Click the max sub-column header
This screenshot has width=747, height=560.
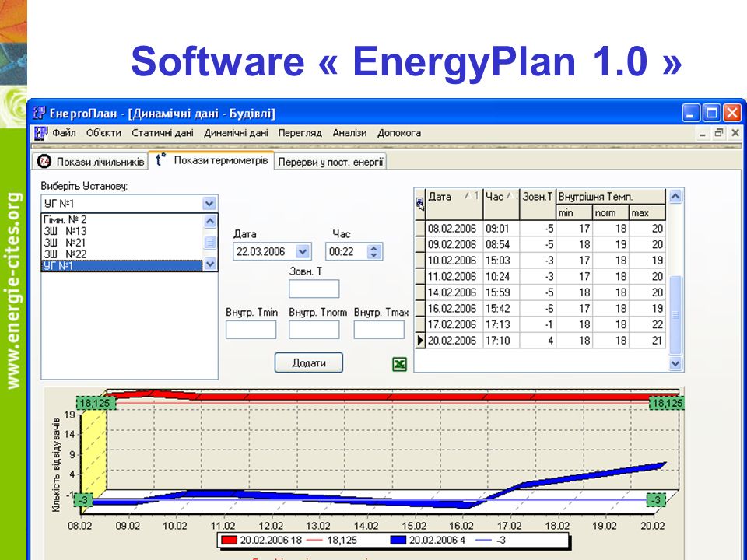click(647, 212)
